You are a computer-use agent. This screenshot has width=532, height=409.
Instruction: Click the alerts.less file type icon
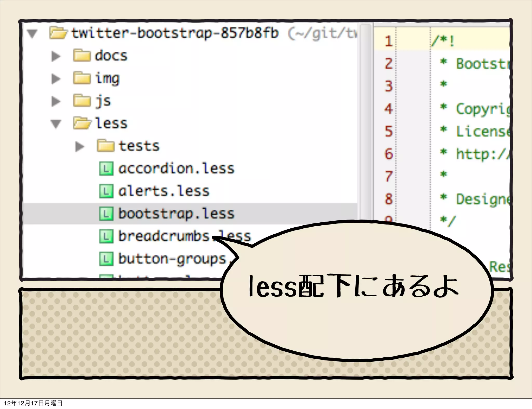pos(106,191)
